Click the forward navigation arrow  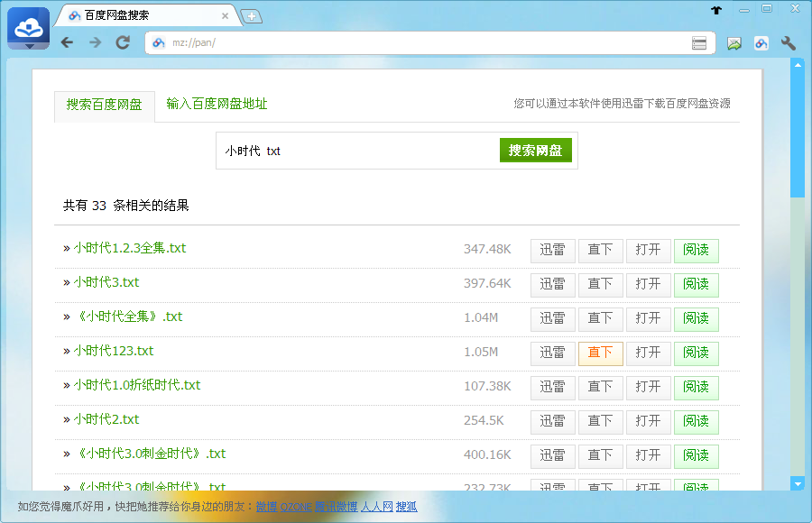point(94,41)
